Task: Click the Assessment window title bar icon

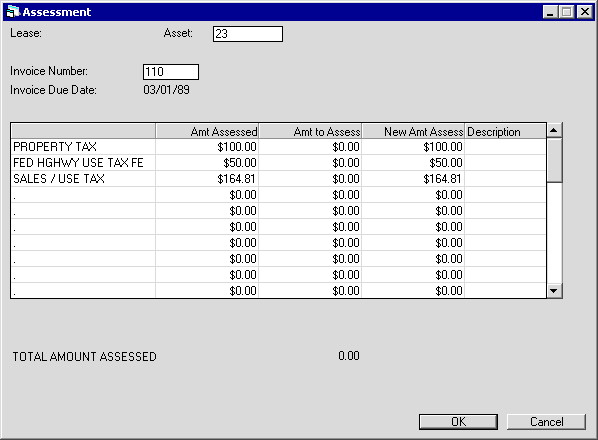Action: click(x=13, y=12)
